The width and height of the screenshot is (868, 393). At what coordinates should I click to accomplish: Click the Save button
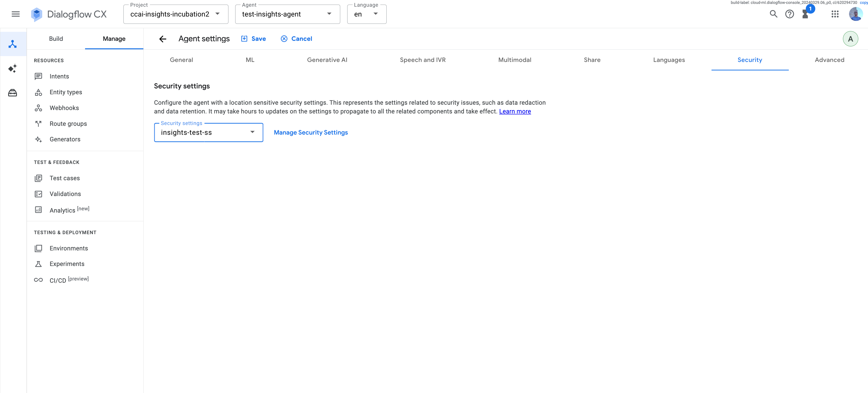[254, 39]
